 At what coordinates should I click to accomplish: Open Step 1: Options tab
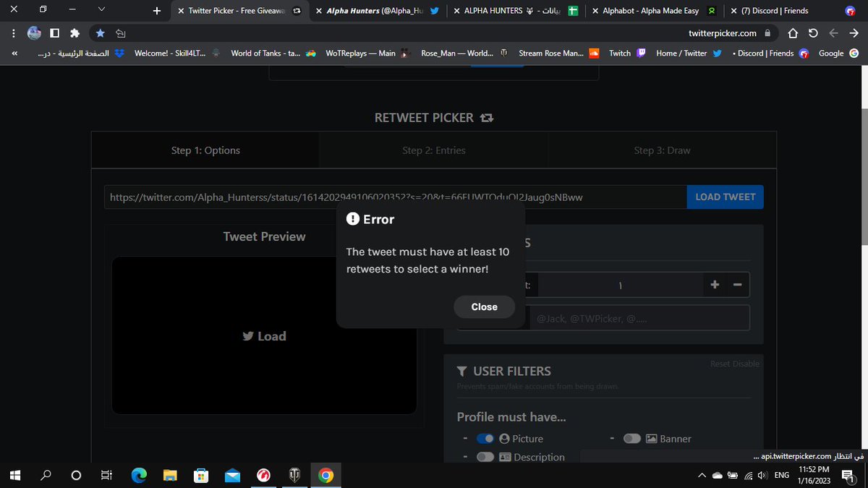(205, 150)
